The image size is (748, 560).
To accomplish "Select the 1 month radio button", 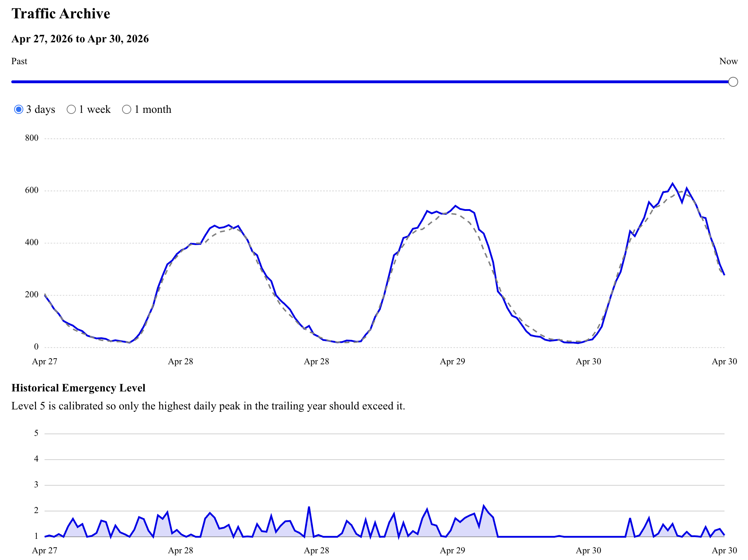I will (x=127, y=109).
